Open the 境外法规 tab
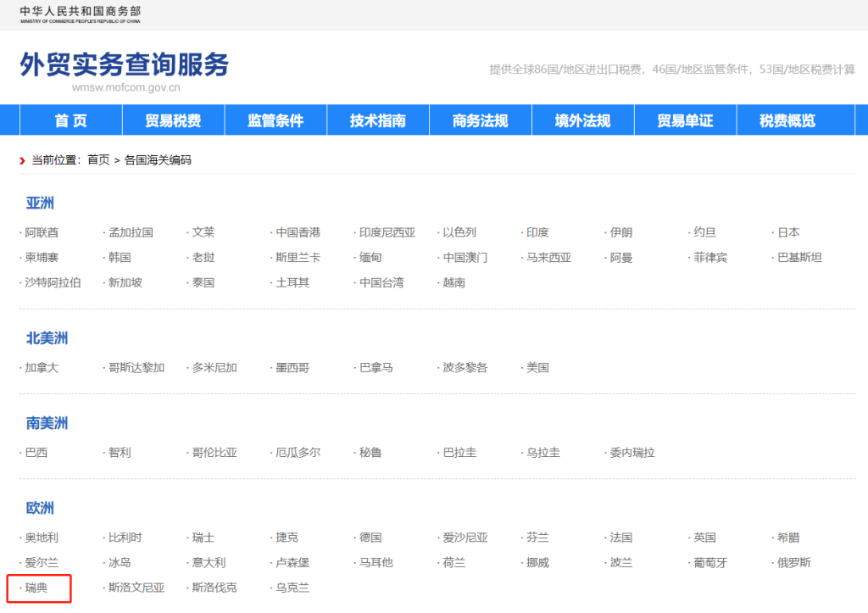 point(583,120)
